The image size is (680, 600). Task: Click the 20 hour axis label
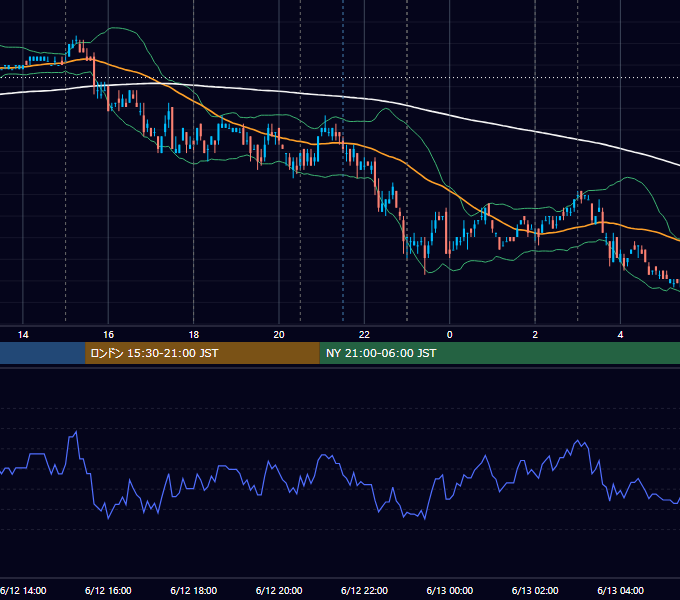pos(279,335)
